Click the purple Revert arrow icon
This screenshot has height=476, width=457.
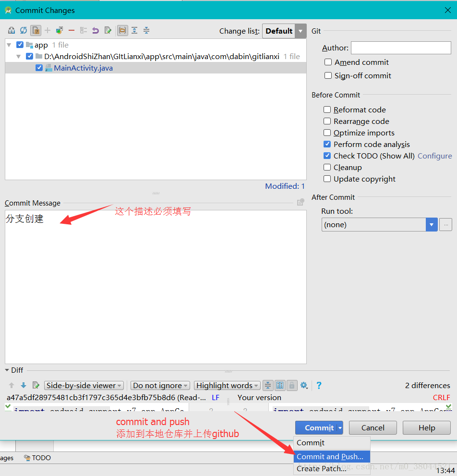coord(96,30)
